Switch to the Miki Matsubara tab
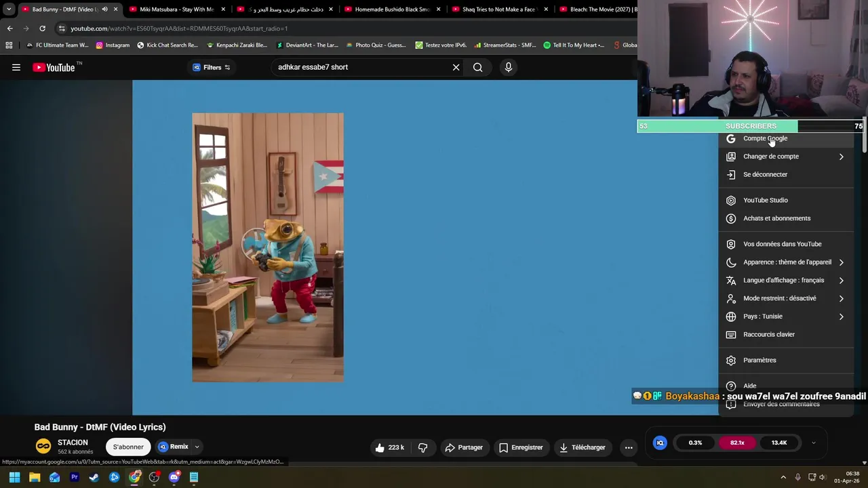 176,9
